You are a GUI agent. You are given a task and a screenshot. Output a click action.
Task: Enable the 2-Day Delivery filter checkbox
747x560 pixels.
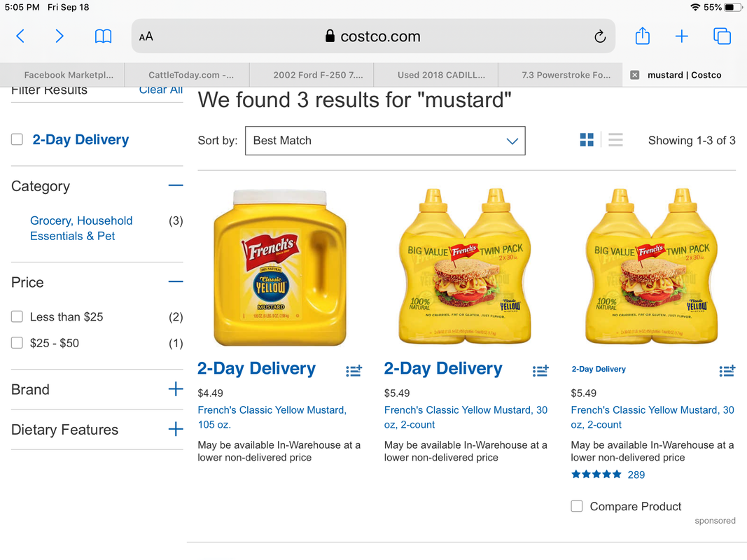click(x=17, y=139)
